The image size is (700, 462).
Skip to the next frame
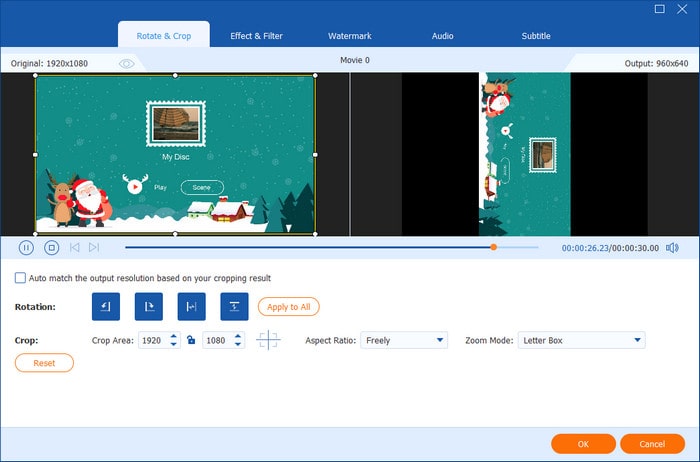(94, 247)
